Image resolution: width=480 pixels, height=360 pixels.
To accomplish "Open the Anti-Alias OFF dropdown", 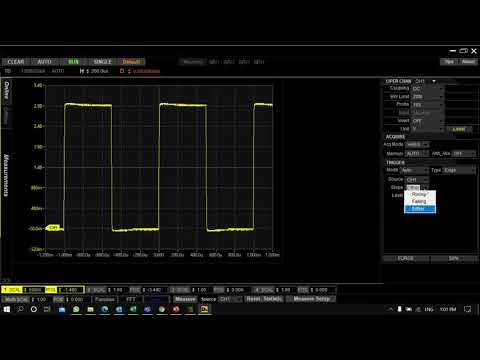I will coord(464,153).
